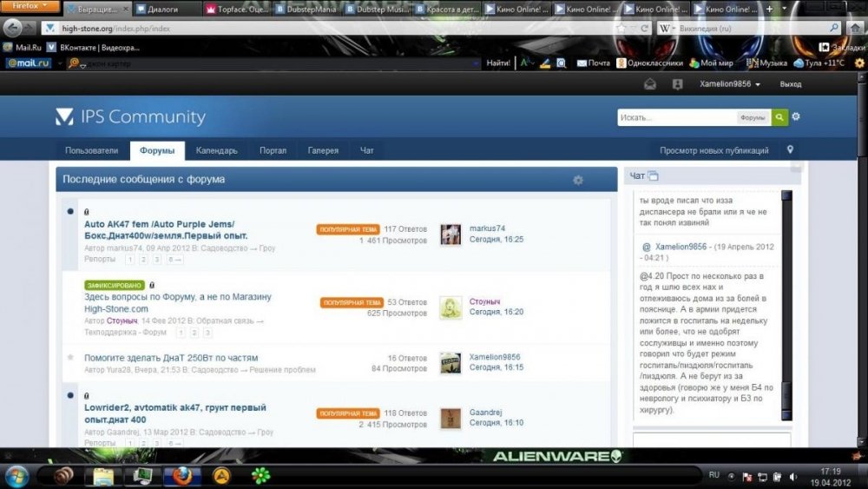Select the Форумы search scope dropdown
Image resolution: width=868 pixels, height=489 pixels.
point(753,117)
